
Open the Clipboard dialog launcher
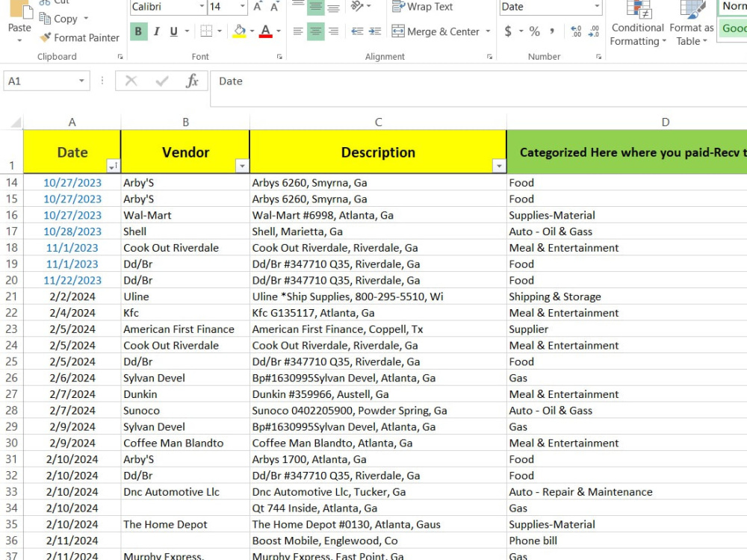(x=120, y=57)
